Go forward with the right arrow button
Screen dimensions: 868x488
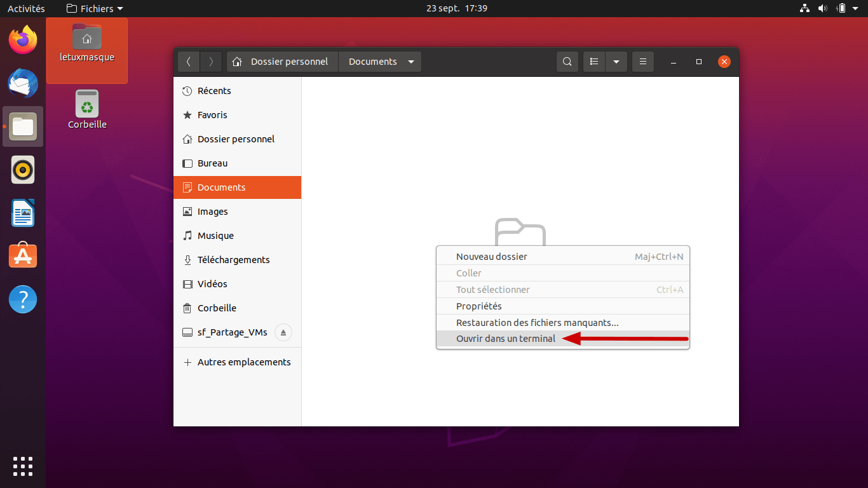click(x=211, y=62)
